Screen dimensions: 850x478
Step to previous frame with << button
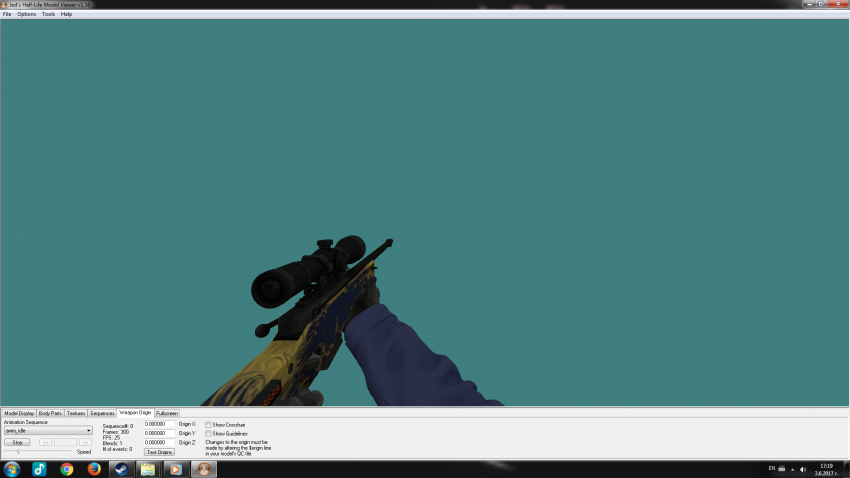[x=46, y=442]
